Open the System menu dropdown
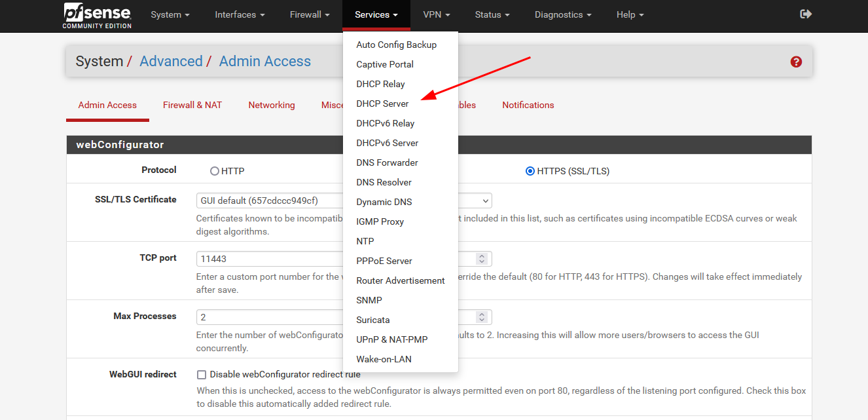The image size is (868, 420). pyautogui.click(x=170, y=14)
